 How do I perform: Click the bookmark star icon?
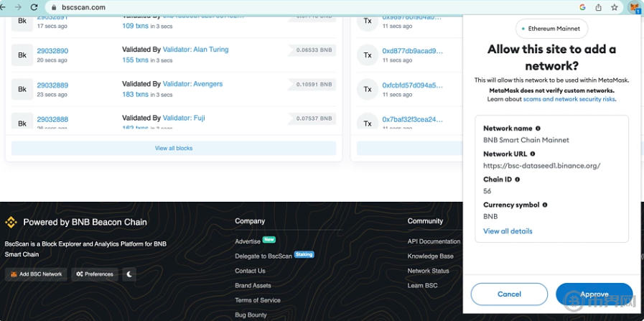coord(615,7)
